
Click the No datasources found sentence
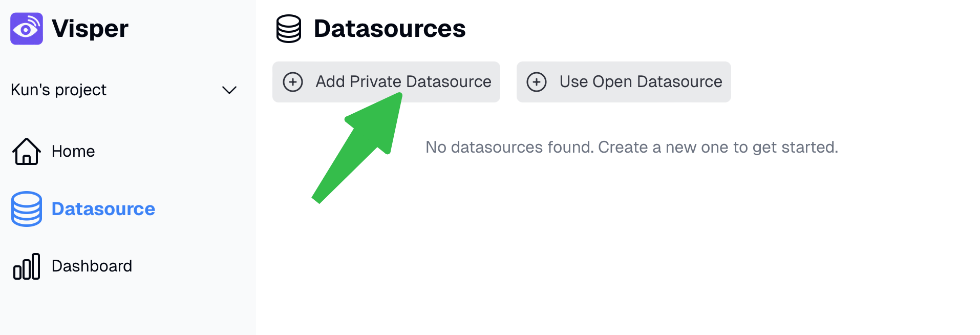pyautogui.click(x=510, y=148)
